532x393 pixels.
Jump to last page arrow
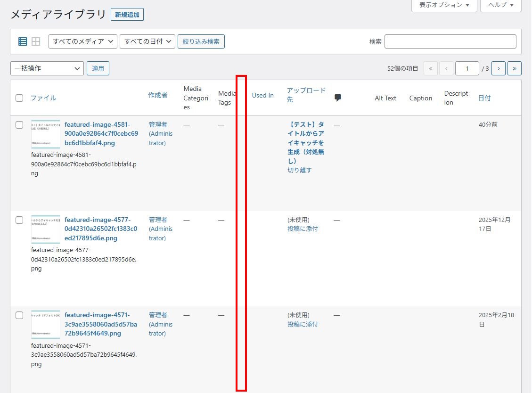pyautogui.click(x=514, y=68)
